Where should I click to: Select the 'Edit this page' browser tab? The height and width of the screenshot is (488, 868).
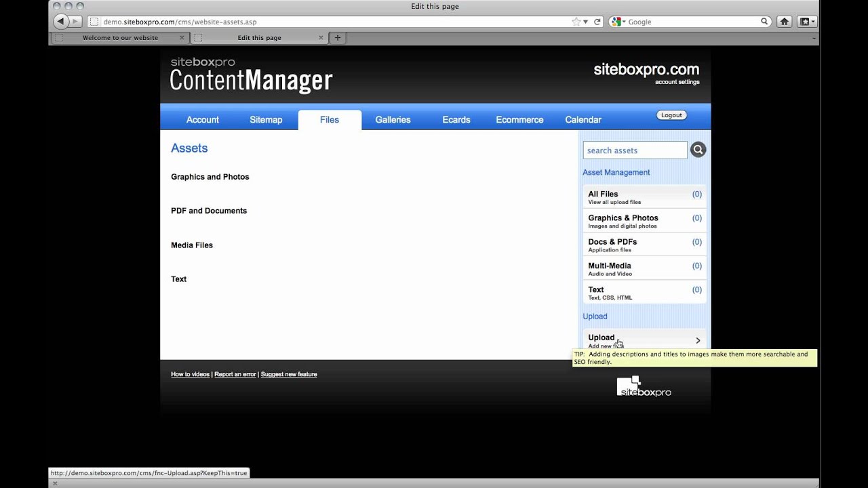pos(259,37)
